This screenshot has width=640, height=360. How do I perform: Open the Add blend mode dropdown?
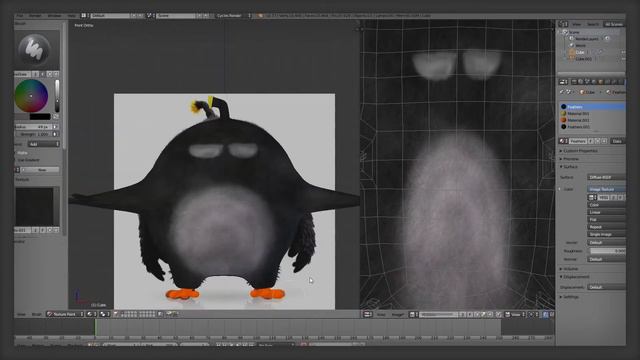coord(44,144)
